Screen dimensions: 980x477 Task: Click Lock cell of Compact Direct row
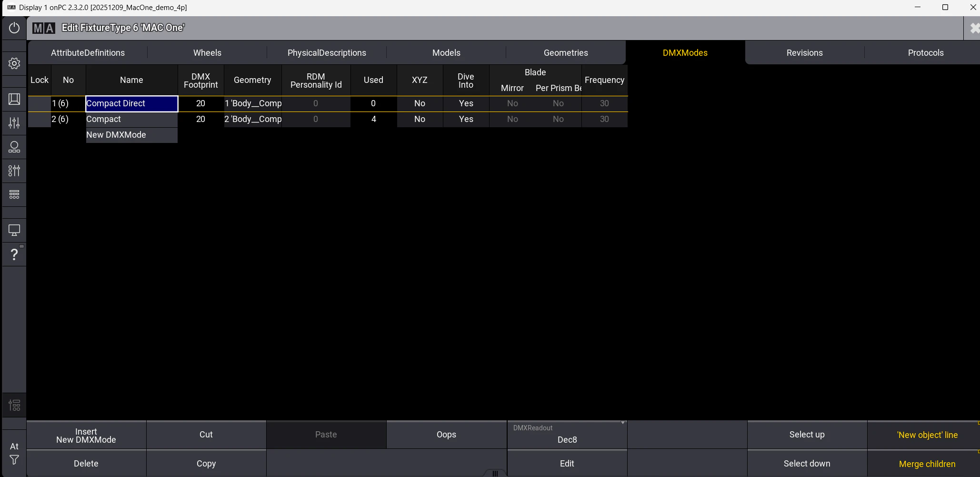coord(40,103)
